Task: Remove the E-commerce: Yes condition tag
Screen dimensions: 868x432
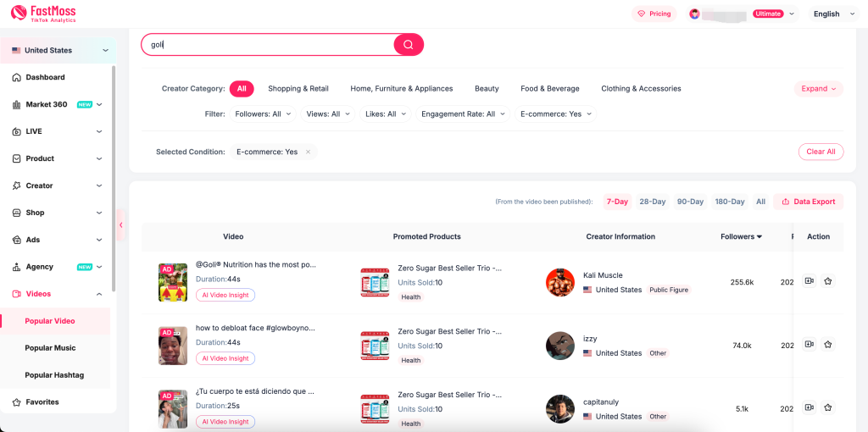Action: click(308, 152)
